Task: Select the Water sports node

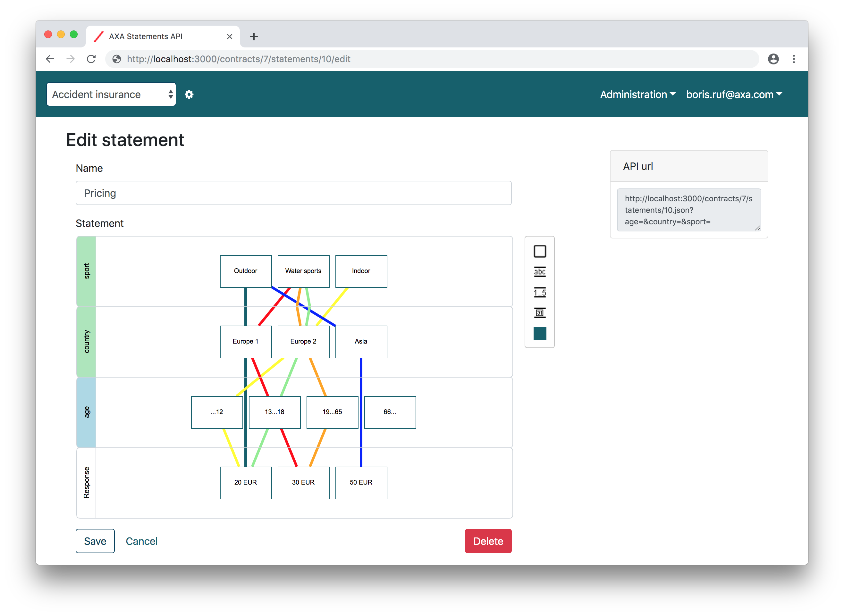Action: [x=303, y=271]
